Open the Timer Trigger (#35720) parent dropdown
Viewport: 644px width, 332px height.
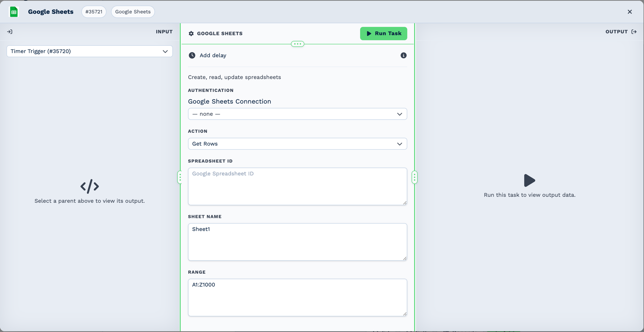coord(90,51)
